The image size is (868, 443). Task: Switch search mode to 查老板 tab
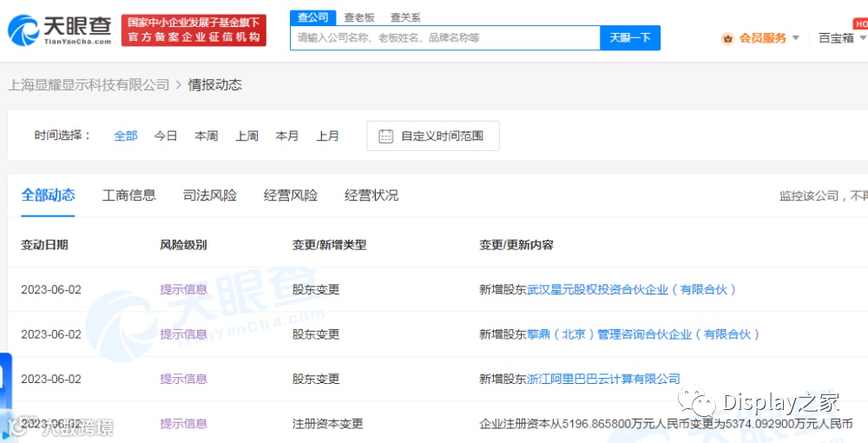(359, 17)
